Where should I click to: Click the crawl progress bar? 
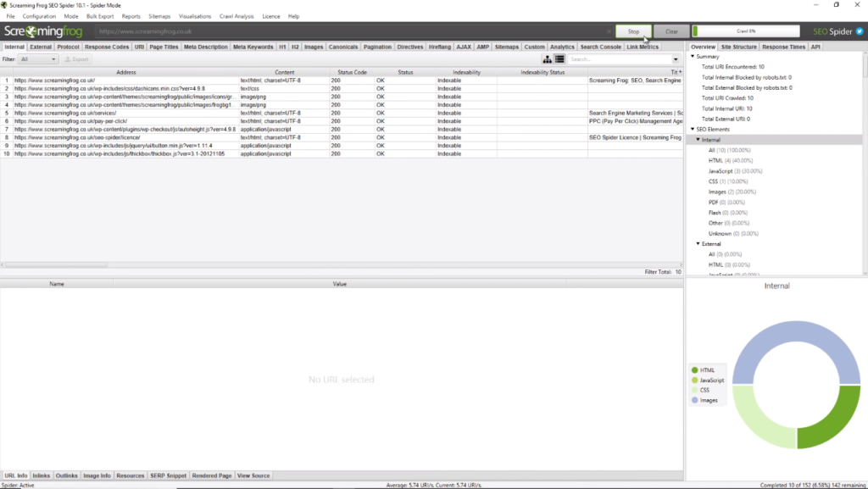click(746, 31)
